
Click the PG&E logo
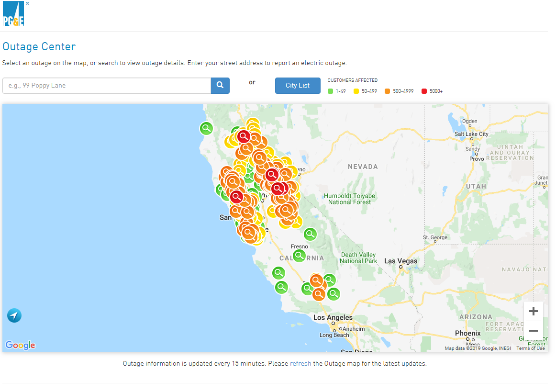coord(13,14)
